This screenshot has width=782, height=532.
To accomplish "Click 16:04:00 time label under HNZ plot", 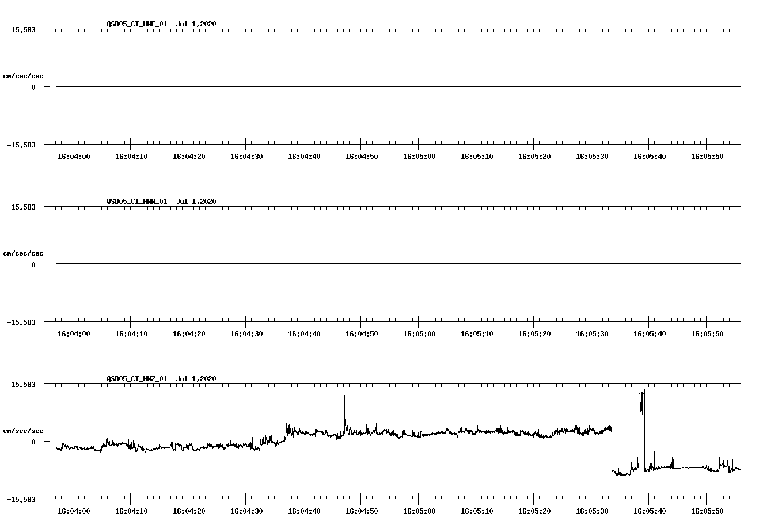I will pyautogui.click(x=74, y=511).
